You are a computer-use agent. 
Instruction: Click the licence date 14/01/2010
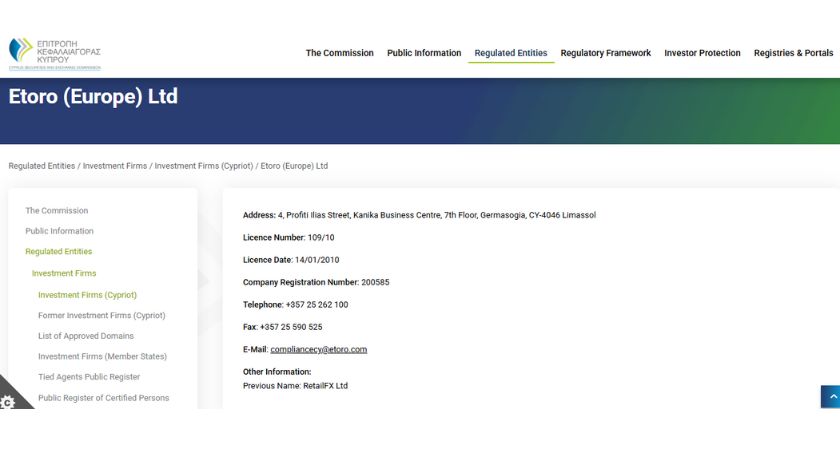(317, 260)
